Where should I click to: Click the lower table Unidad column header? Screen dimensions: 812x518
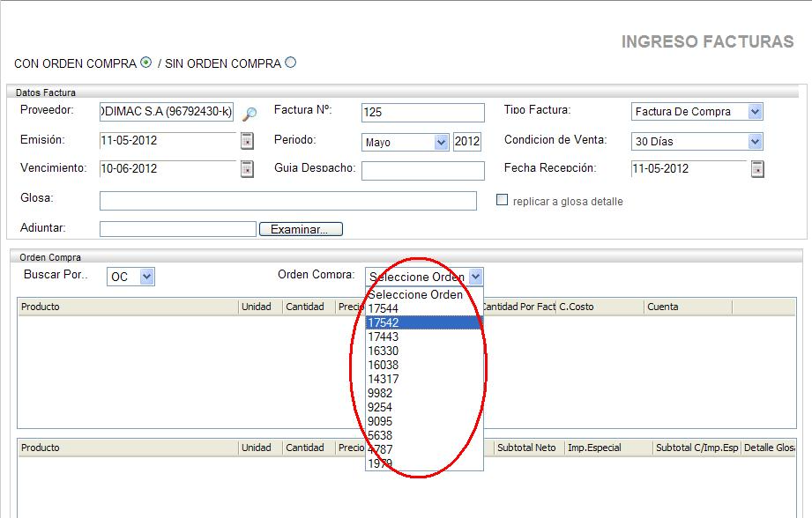(x=260, y=448)
